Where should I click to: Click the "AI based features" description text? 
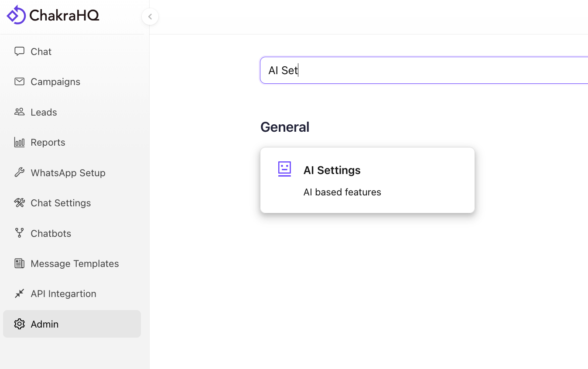[342, 192]
